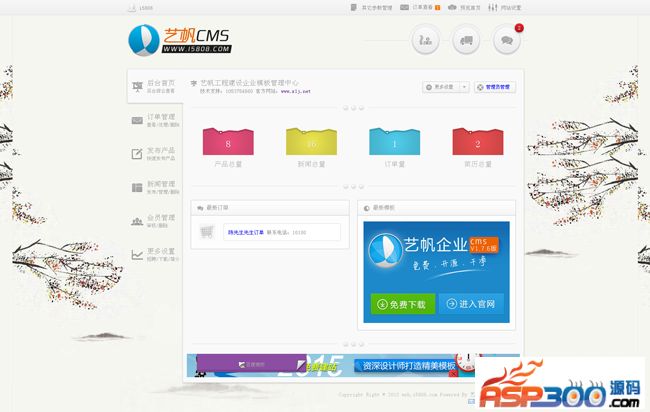
Task: Open the 发布产品 sidebar tab
Action: click(x=155, y=154)
